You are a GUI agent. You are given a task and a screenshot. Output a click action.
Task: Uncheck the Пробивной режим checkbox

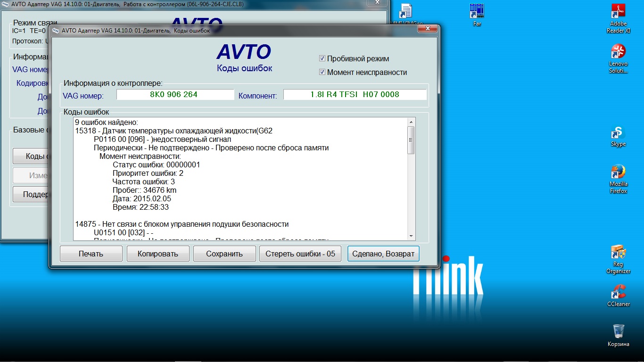coord(322,58)
